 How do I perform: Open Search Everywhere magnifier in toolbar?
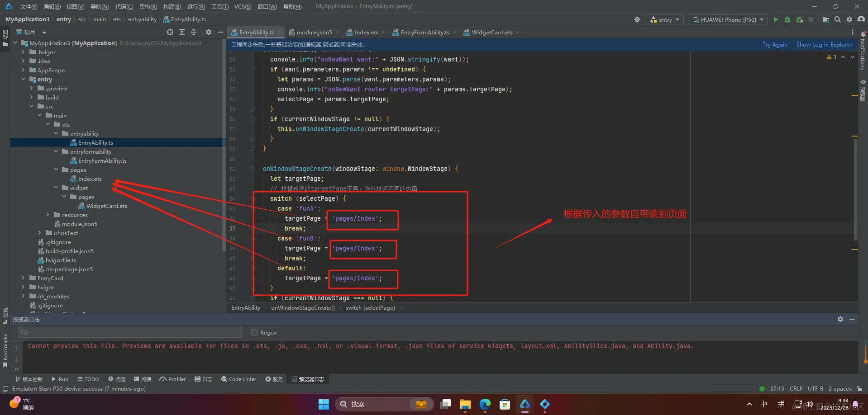[838, 19]
